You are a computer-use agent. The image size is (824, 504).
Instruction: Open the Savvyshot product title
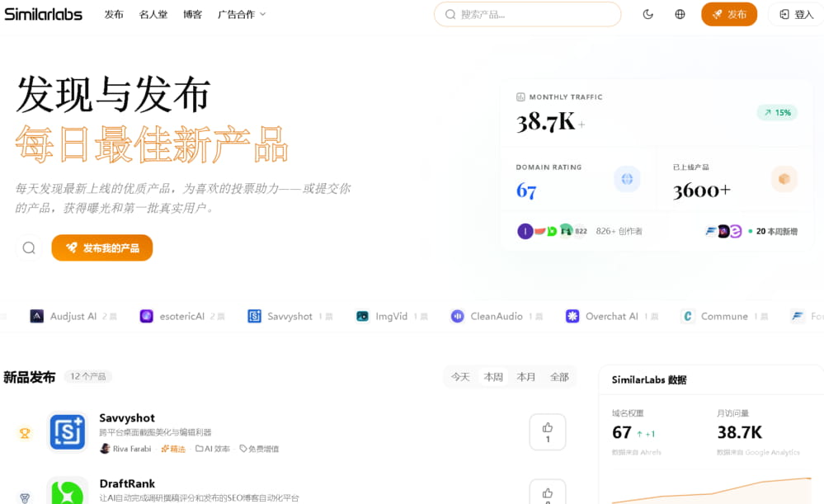[x=127, y=418]
